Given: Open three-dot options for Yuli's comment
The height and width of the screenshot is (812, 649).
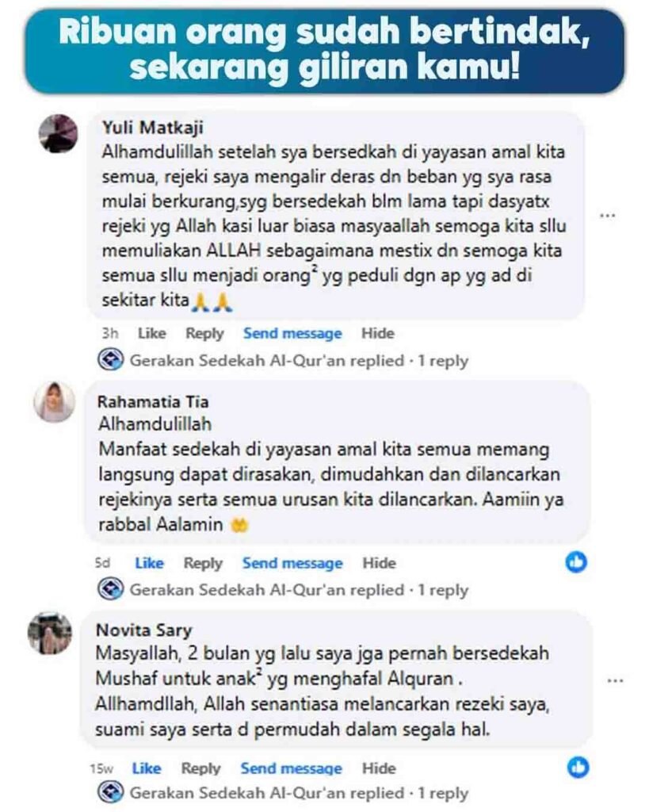Looking at the screenshot, I should tap(607, 216).
